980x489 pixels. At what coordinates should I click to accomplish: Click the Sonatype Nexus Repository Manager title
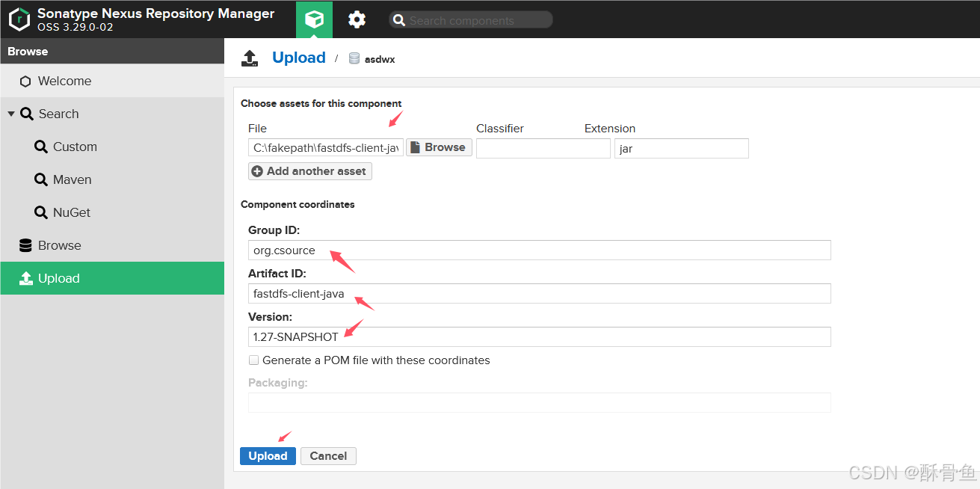[x=155, y=13]
